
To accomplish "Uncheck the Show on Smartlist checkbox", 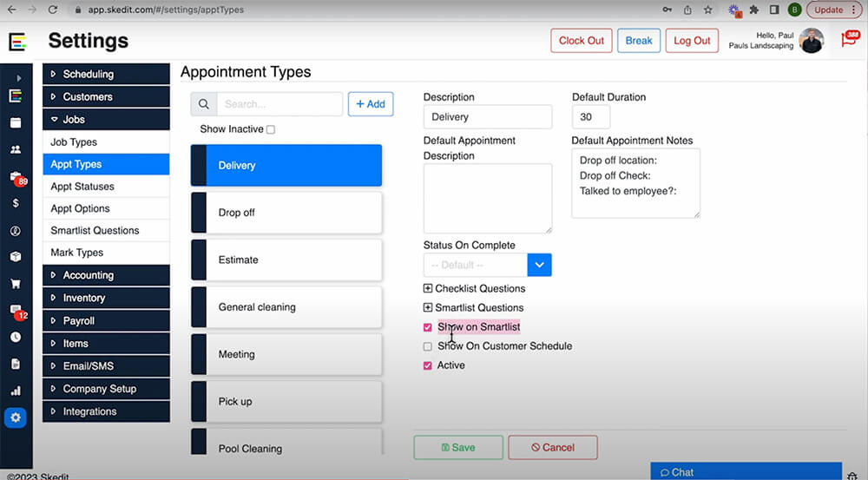I will click(427, 327).
